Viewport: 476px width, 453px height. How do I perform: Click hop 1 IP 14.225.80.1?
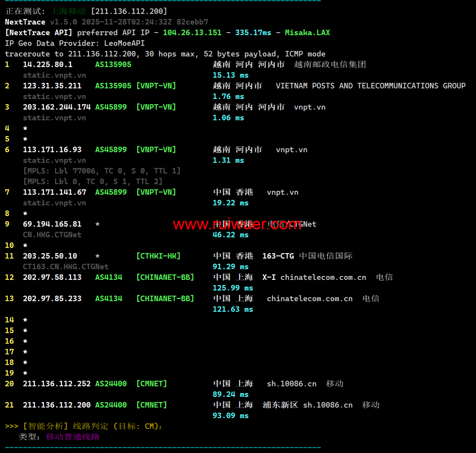pyautogui.click(x=48, y=64)
